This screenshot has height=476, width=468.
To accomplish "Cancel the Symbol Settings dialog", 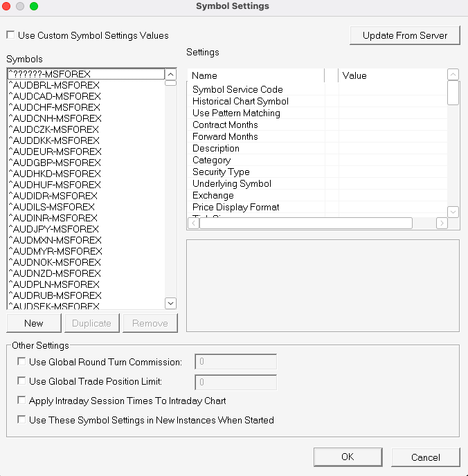I will click(x=426, y=457).
